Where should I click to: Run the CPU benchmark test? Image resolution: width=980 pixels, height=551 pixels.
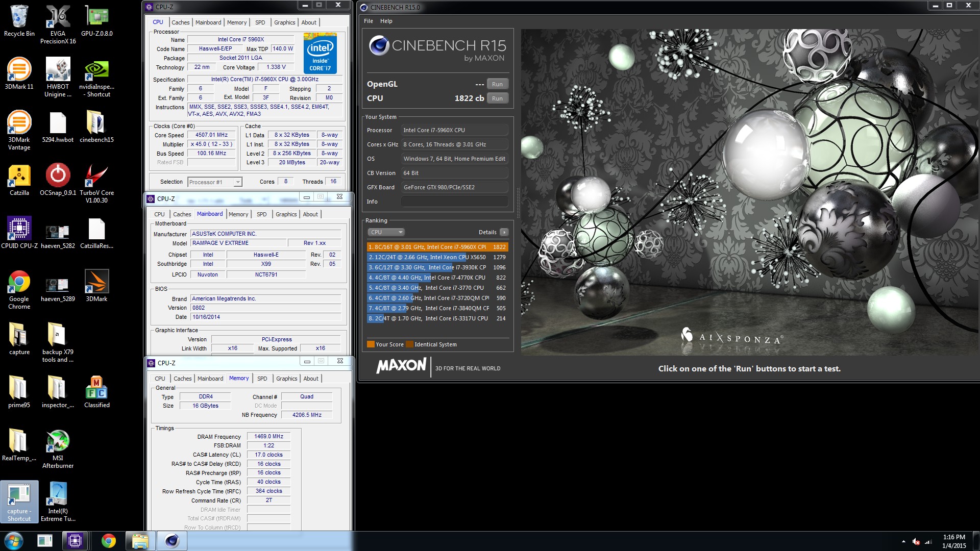coord(497,98)
